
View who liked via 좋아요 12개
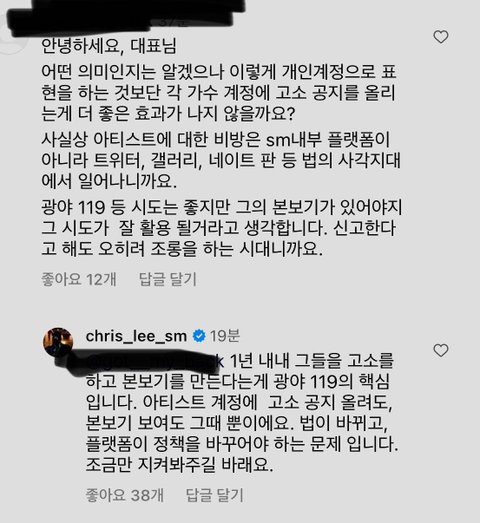[79, 279]
